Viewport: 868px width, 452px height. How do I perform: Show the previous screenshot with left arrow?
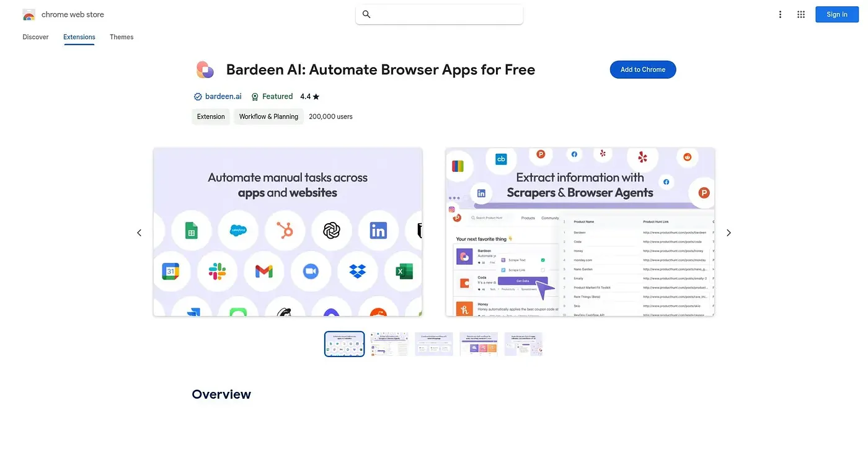point(139,233)
